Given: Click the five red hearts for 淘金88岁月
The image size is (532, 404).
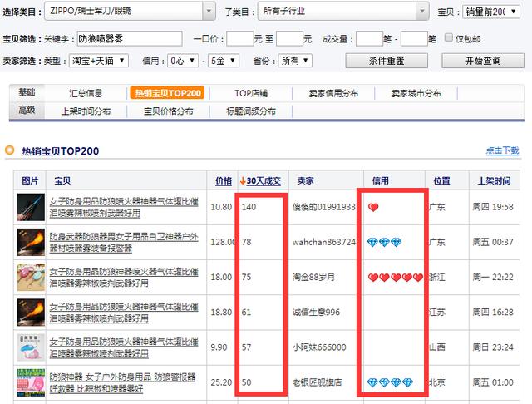Looking at the screenshot, I should tap(396, 278).
